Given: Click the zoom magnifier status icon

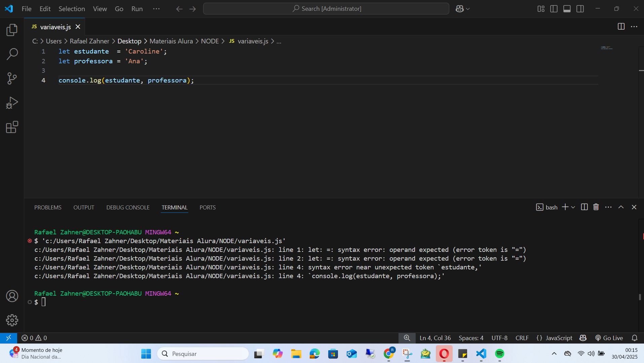Looking at the screenshot, I should pyautogui.click(x=407, y=338).
